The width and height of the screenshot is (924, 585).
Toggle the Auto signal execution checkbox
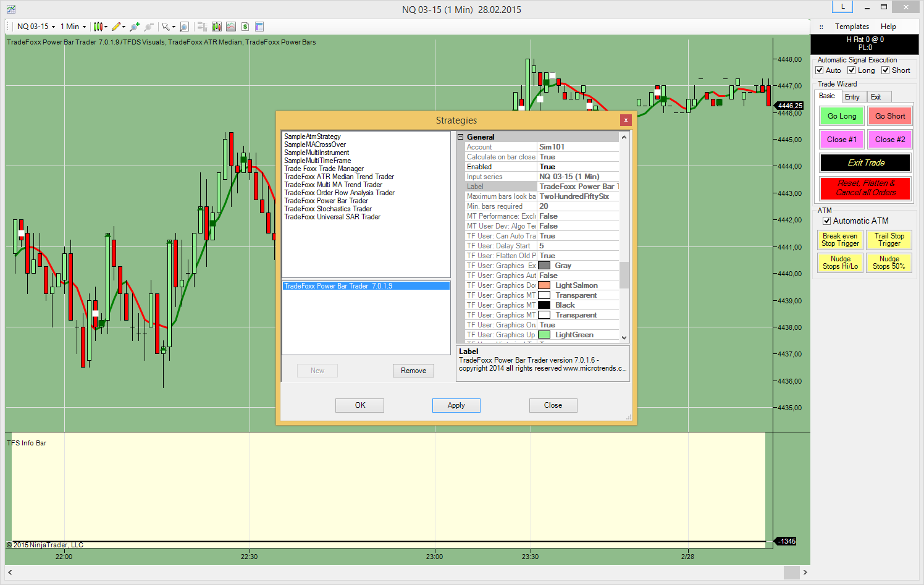coord(820,70)
